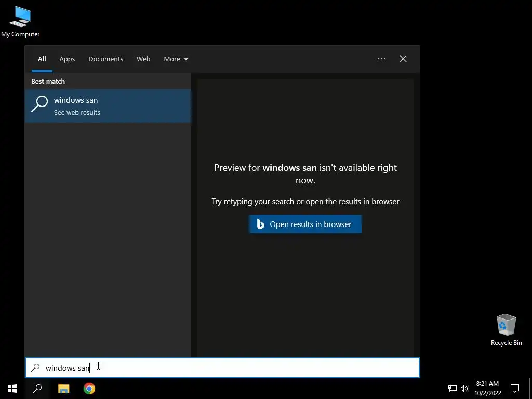Open the My Computer desktop icon
Screen dimensions: 532x399
(20, 22)
